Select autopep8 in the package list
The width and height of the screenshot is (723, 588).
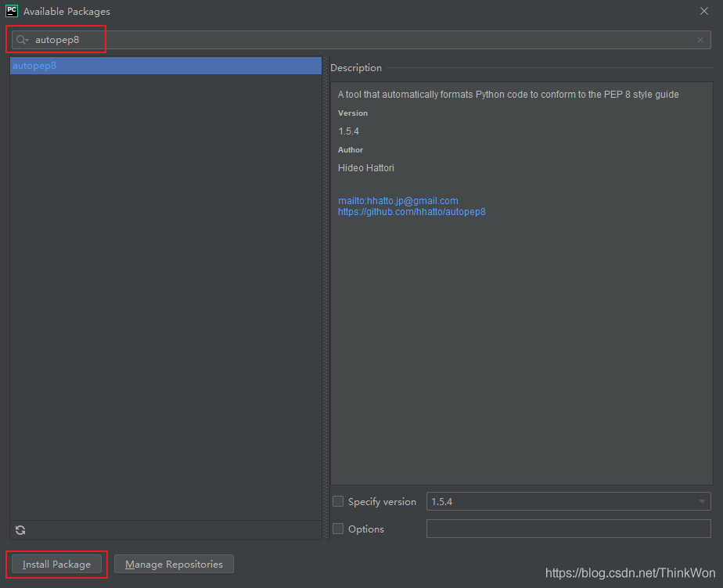pyautogui.click(x=34, y=66)
